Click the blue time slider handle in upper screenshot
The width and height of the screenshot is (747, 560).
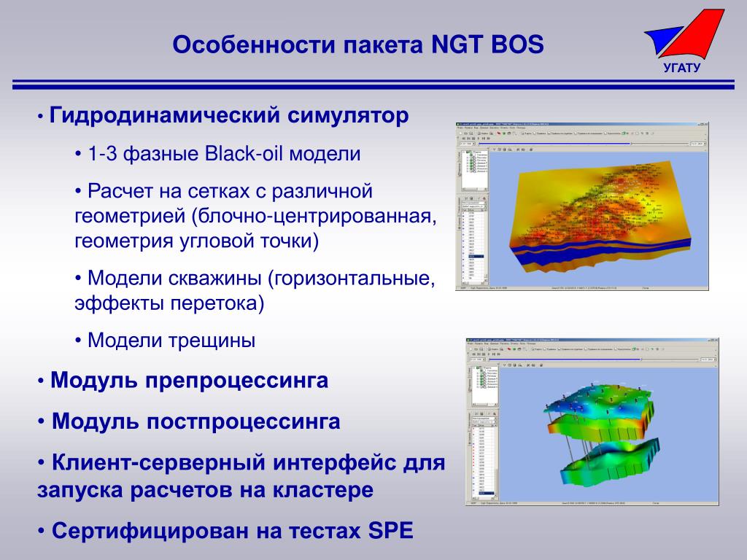point(631,144)
